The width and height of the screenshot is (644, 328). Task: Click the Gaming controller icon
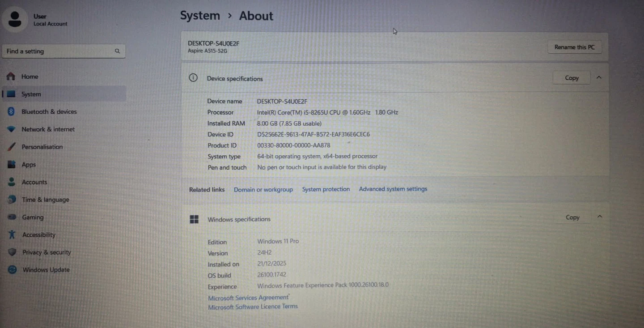click(12, 217)
